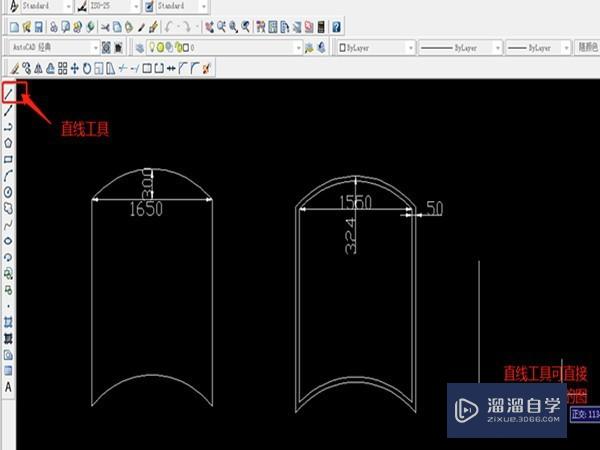This screenshot has height=450, width=600.
Task: Select the Hatch tool
Action: pos(8,322)
